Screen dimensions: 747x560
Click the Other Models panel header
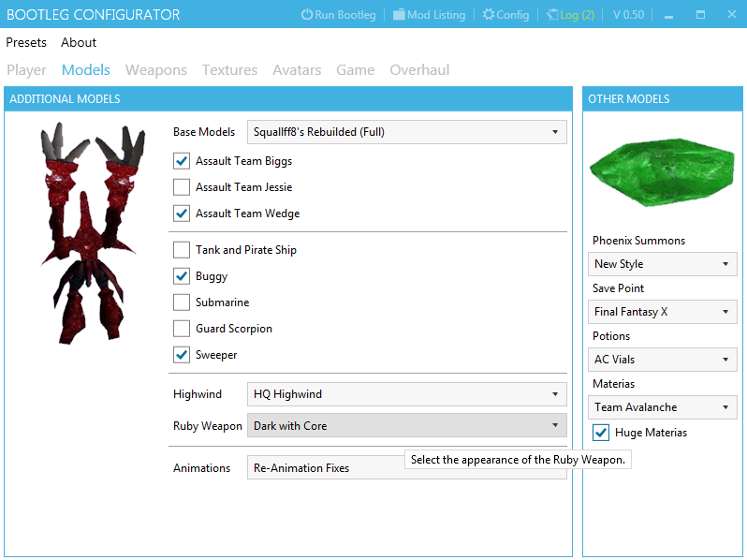click(663, 99)
